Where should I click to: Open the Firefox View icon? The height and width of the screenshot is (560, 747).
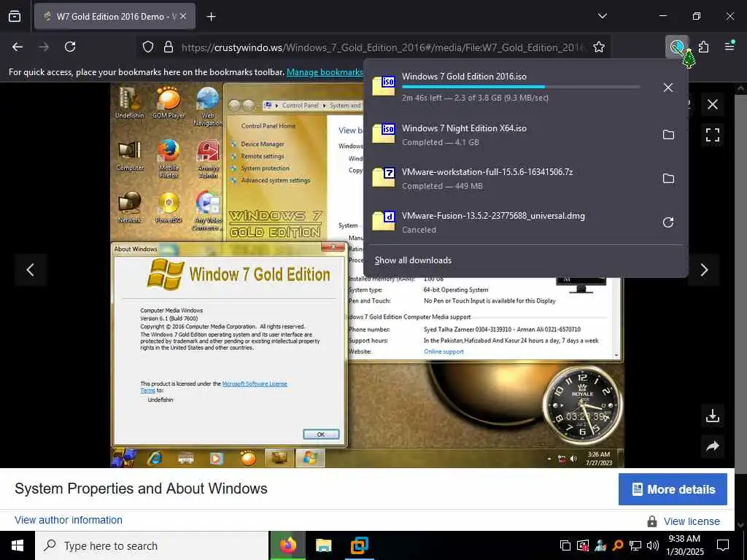[15, 16]
